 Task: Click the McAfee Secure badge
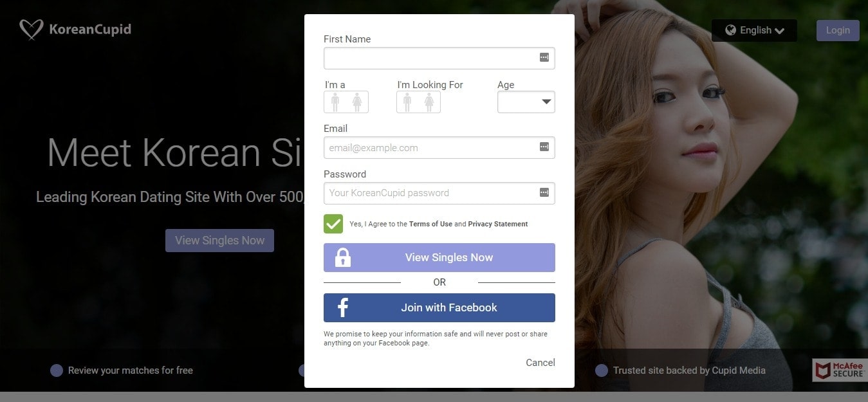coord(838,370)
